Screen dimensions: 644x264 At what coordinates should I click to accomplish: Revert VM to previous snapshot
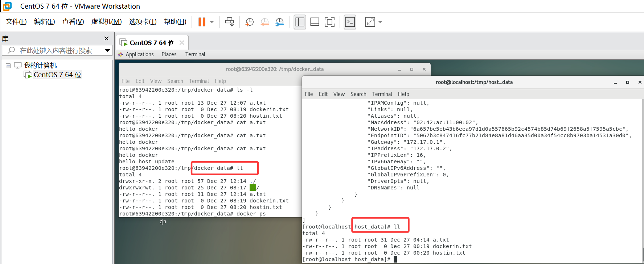pyautogui.click(x=264, y=22)
